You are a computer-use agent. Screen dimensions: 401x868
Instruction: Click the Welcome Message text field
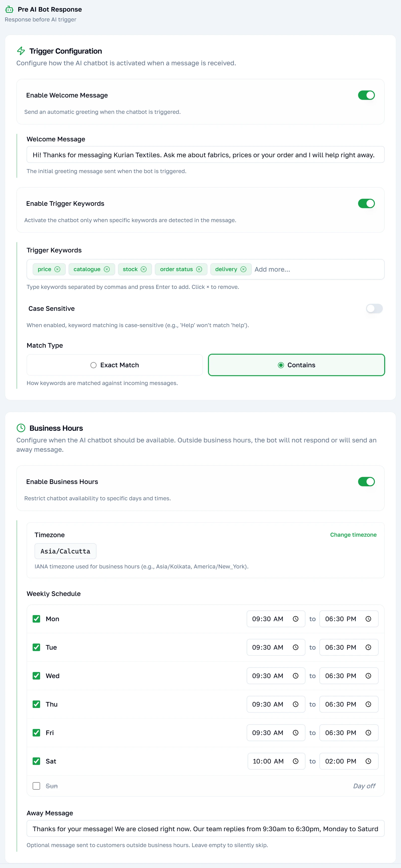(x=205, y=155)
